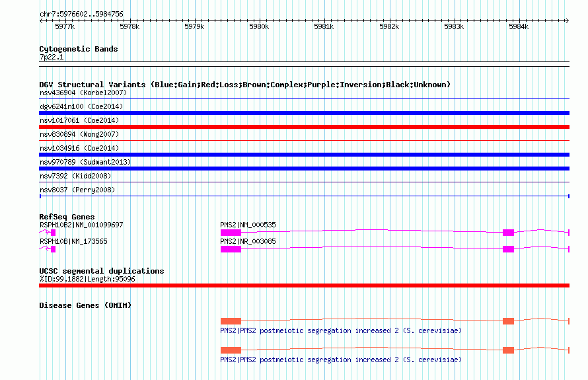The height and width of the screenshot is (380, 588).
Task: Select the 7p22.1 band label
Action: pyautogui.click(x=52, y=57)
